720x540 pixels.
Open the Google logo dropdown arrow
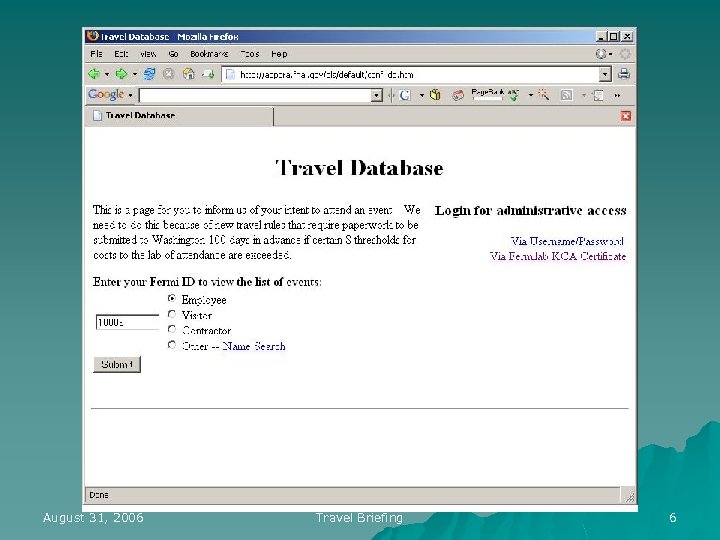pos(130,96)
